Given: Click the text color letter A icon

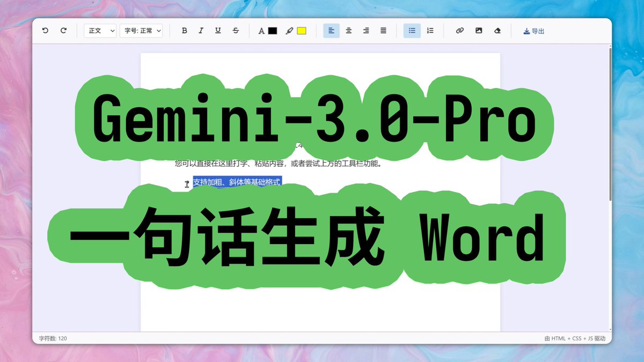Looking at the screenshot, I should coord(261,31).
